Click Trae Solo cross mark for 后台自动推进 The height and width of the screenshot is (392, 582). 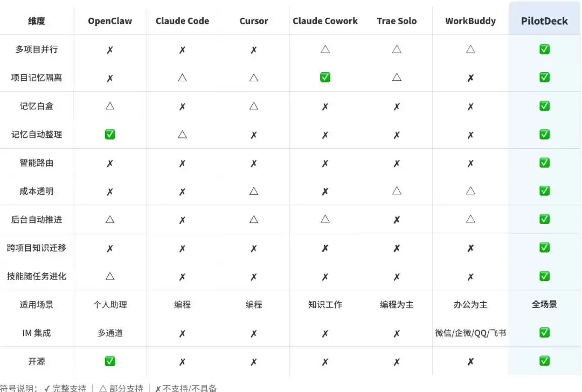(x=397, y=220)
